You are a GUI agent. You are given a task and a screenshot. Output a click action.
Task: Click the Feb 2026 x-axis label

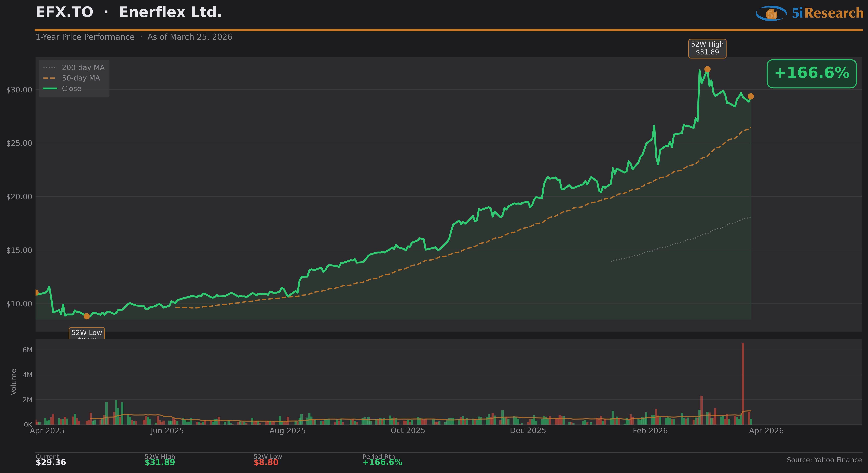click(650, 431)
